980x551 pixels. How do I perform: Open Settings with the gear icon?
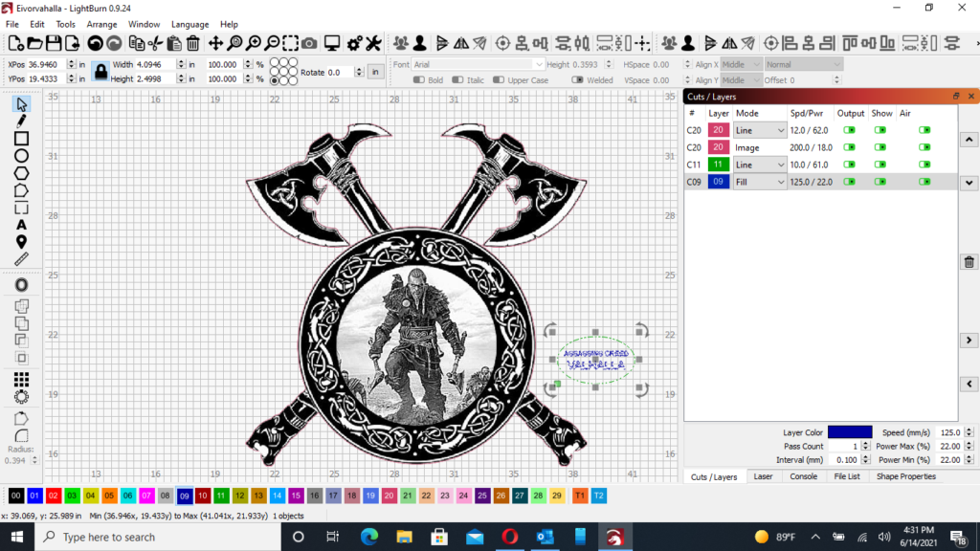tap(354, 43)
